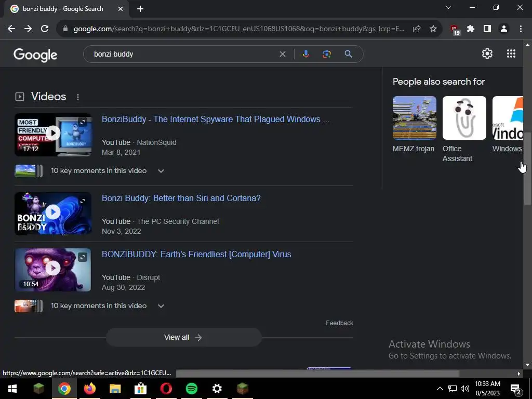Search by image with Google Lens
Viewport: 532px width, 399px height.
(327, 54)
